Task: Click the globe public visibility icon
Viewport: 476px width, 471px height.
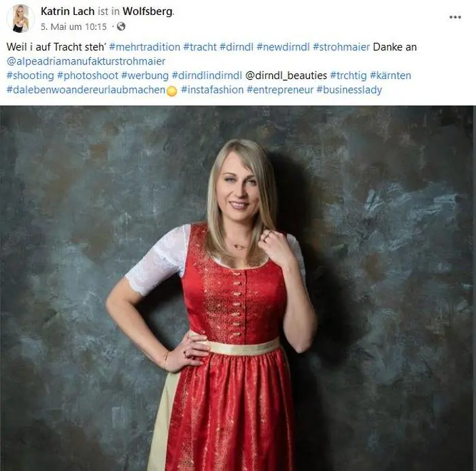Action: click(x=121, y=27)
